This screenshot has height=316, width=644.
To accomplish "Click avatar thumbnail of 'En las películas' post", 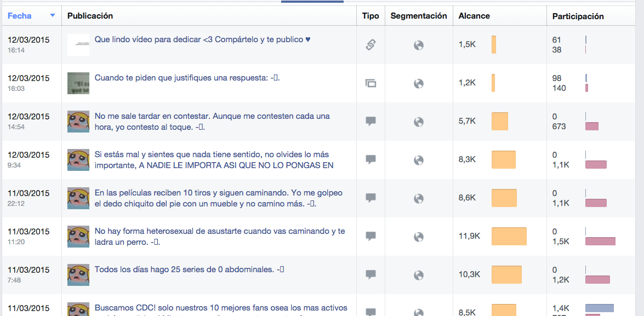I will coord(78,198).
